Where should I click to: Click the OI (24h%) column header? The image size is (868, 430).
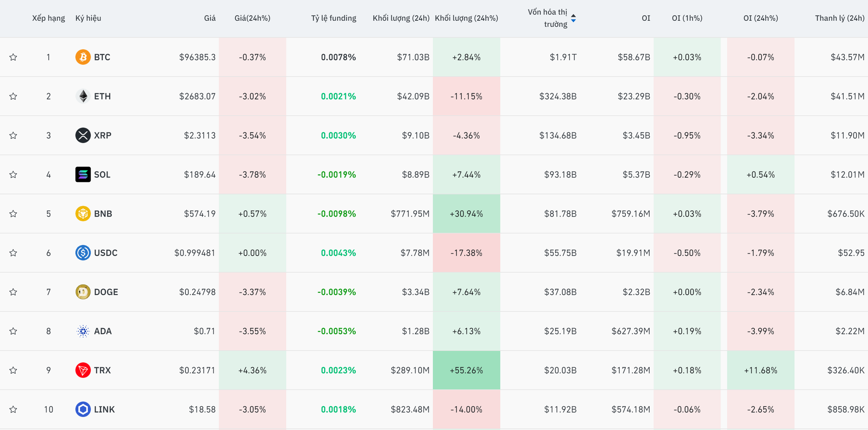point(760,18)
